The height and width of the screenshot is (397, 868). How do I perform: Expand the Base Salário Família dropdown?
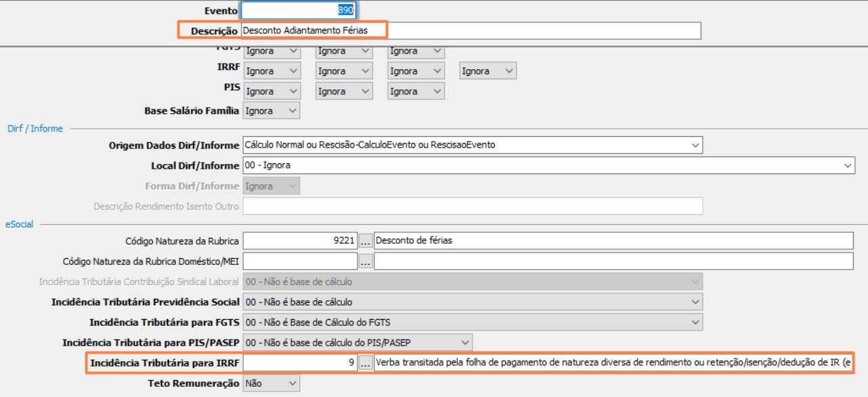click(272, 110)
